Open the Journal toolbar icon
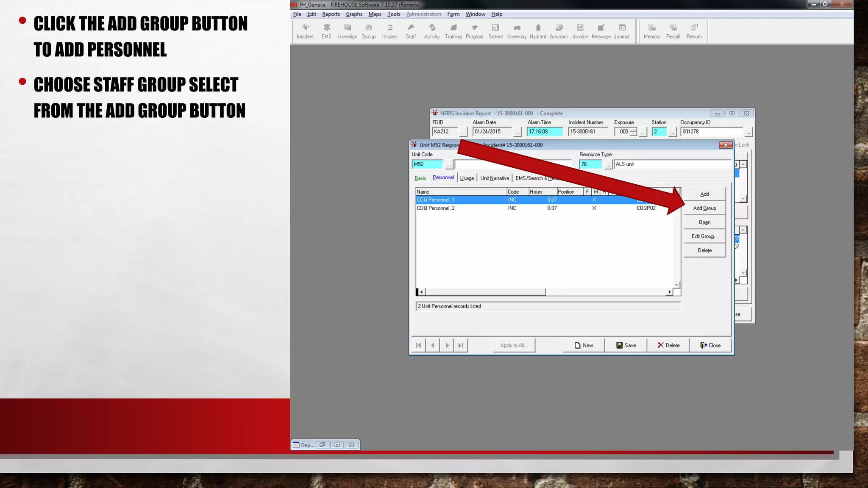Screen dimensions: 868x488 click(x=622, y=31)
